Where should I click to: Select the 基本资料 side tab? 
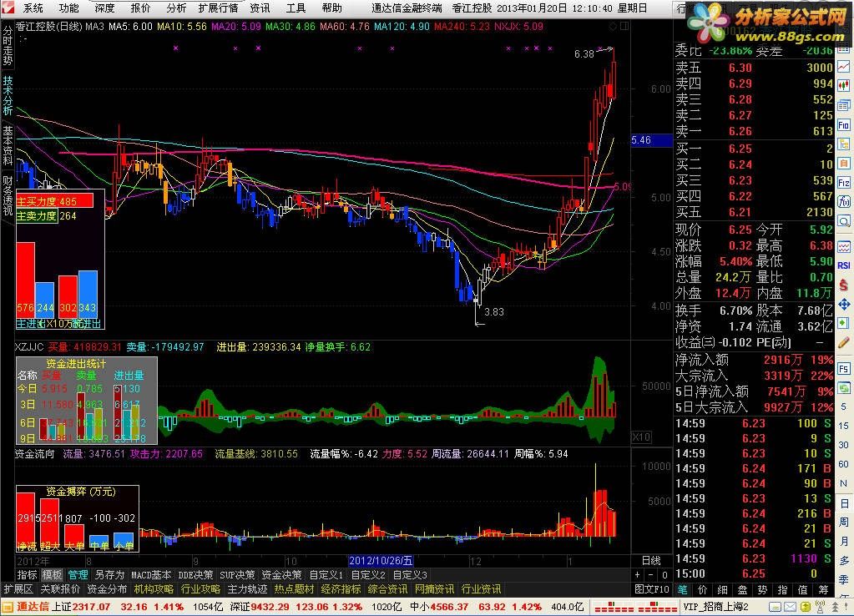pos(8,145)
